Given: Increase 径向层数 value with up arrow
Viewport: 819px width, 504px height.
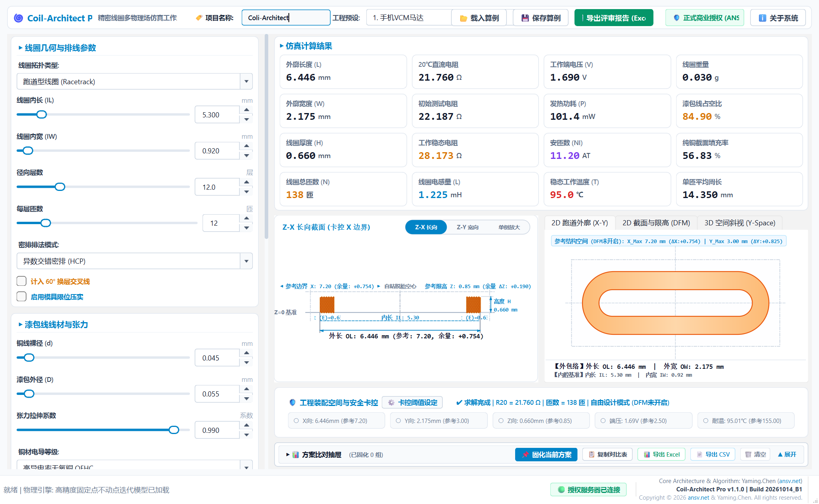Looking at the screenshot, I should coord(246,182).
